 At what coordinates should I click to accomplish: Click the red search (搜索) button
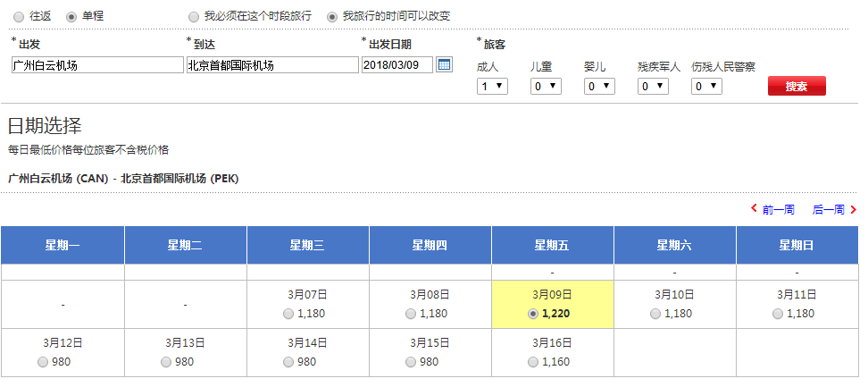(x=797, y=86)
